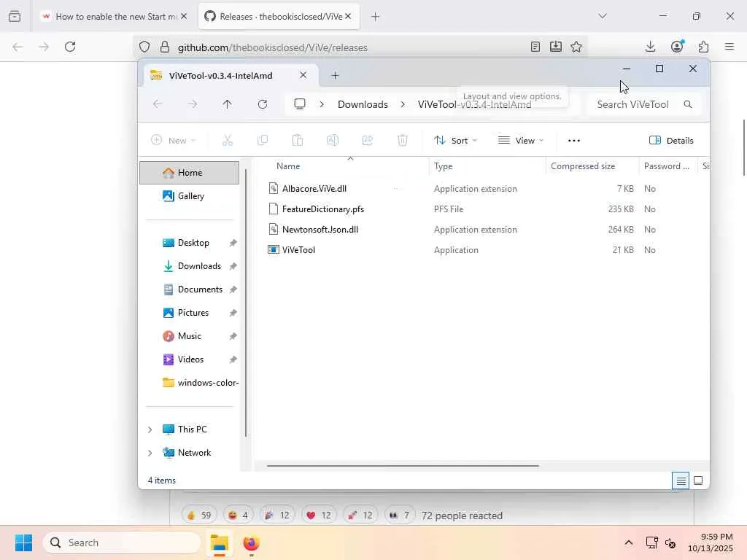Click the chevron before Downloads in breadcrumb
747x560 pixels.
tap(322, 104)
